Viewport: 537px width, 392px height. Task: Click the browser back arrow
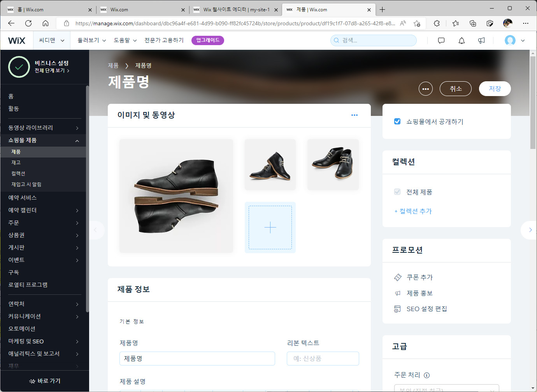(x=11, y=23)
